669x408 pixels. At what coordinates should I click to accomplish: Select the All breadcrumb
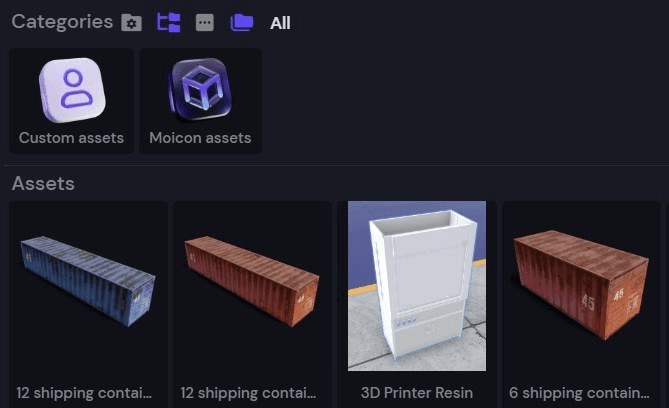[x=280, y=23]
